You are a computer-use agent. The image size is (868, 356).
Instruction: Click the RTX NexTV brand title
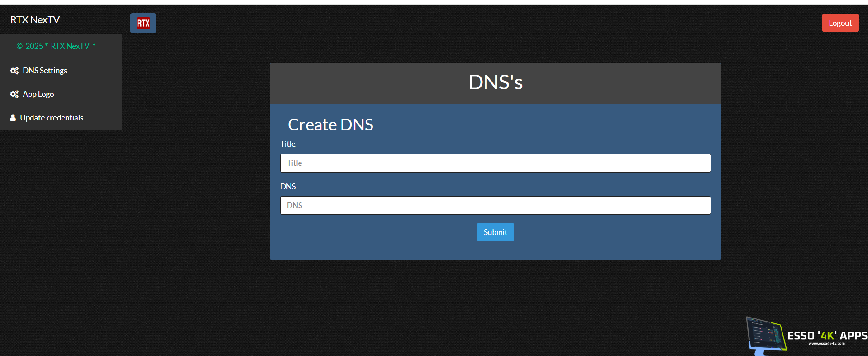35,20
